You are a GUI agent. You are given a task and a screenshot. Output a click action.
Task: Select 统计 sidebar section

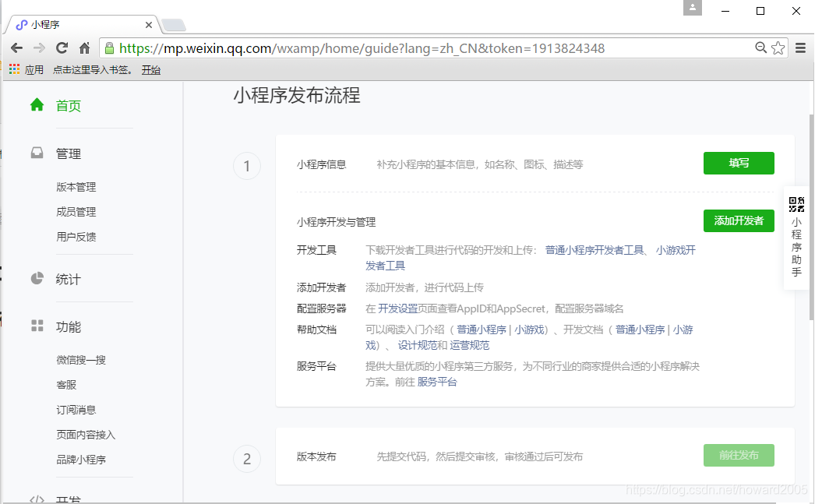[x=69, y=280]
